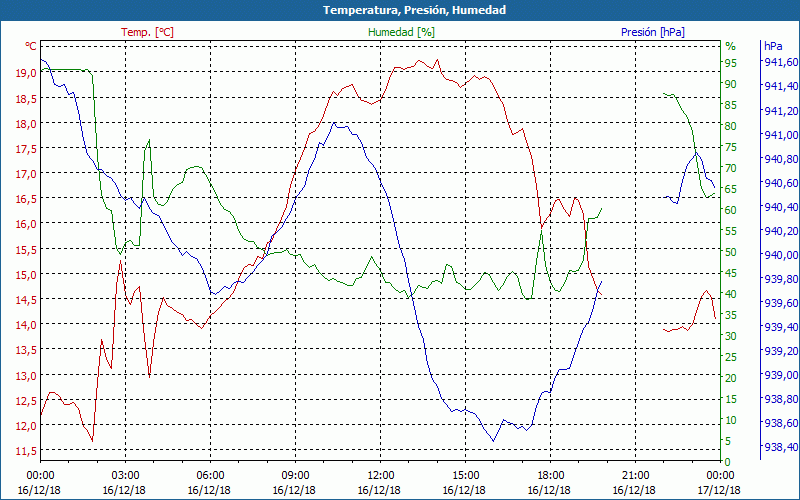Click the 940,00 pressure axis value
800x500 pixels.
coord(780,255)
